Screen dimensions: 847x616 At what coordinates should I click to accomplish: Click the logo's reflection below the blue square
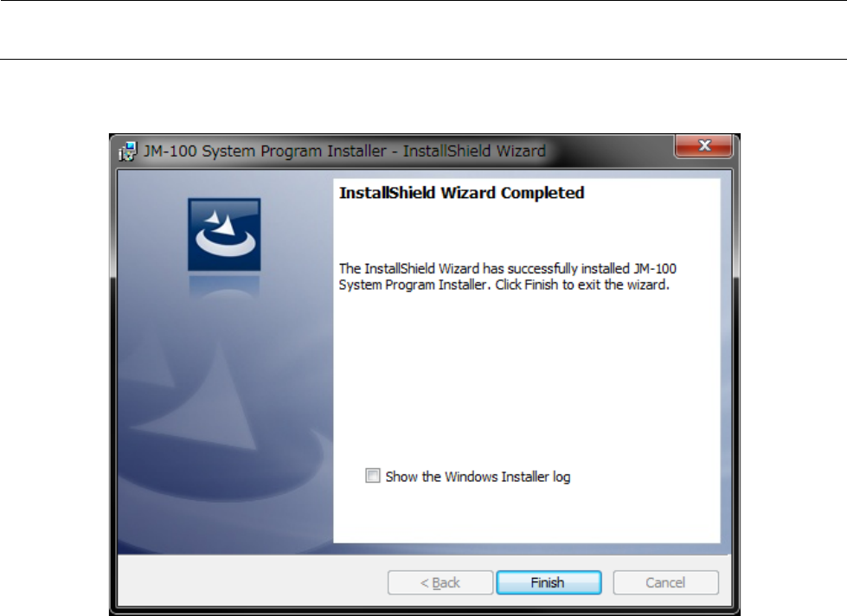pyautogui.click(x=224, y=286)
